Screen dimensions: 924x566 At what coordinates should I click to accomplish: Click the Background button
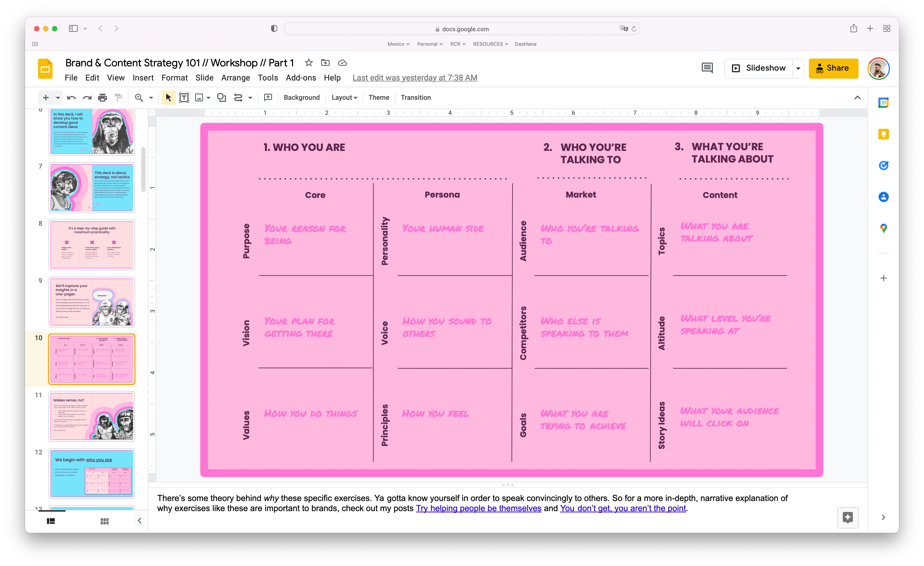[x=302, y=98]
